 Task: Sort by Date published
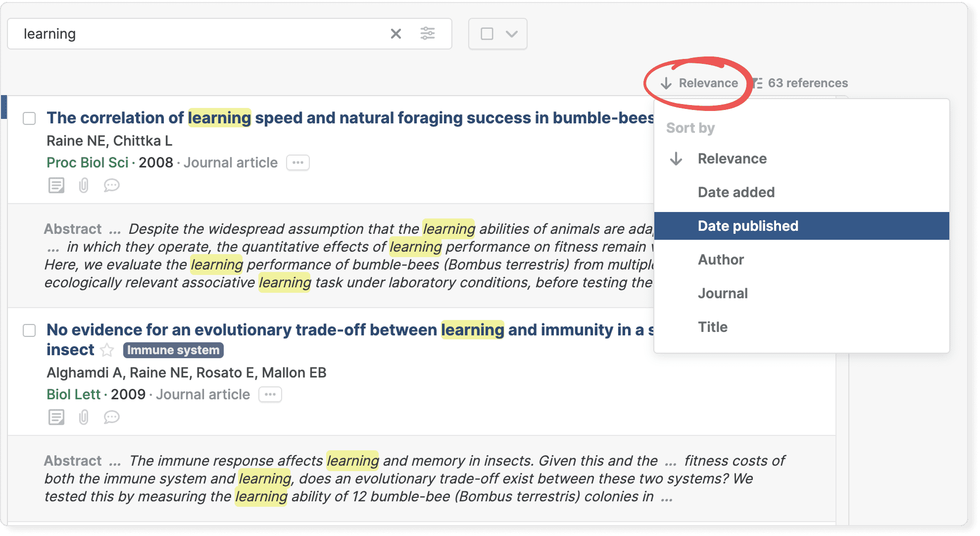coord(747,226)
